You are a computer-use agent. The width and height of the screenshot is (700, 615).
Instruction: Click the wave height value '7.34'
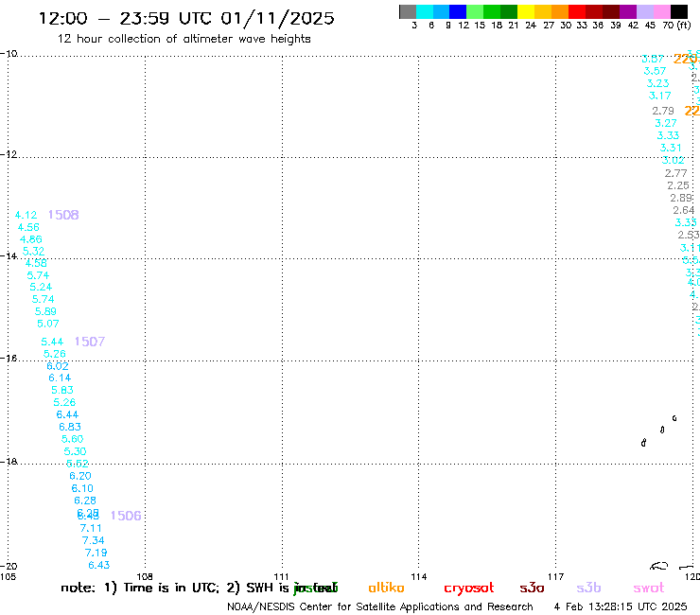pyautogui.click(x=94, y=540)
